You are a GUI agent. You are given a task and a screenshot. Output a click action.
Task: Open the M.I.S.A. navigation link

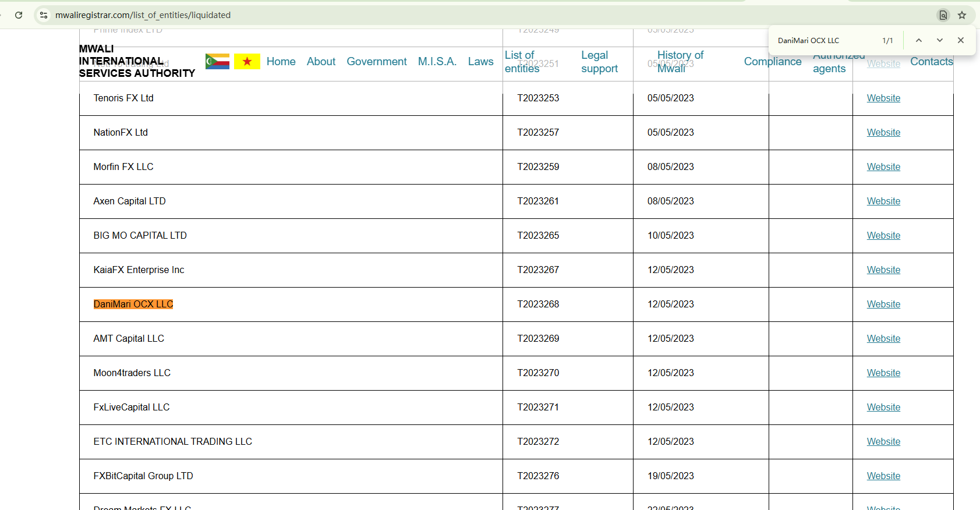(437, 61)
